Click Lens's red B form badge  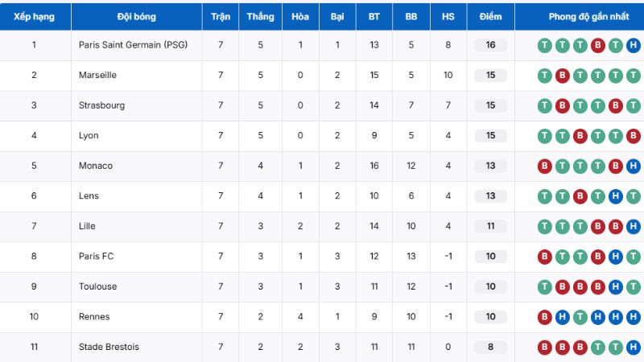pyautogui.click(x=580, y=195)
